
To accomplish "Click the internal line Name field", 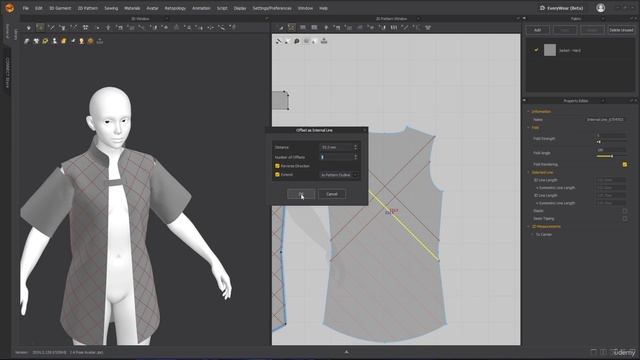I will pyautogui.click(x=605, y=120).
